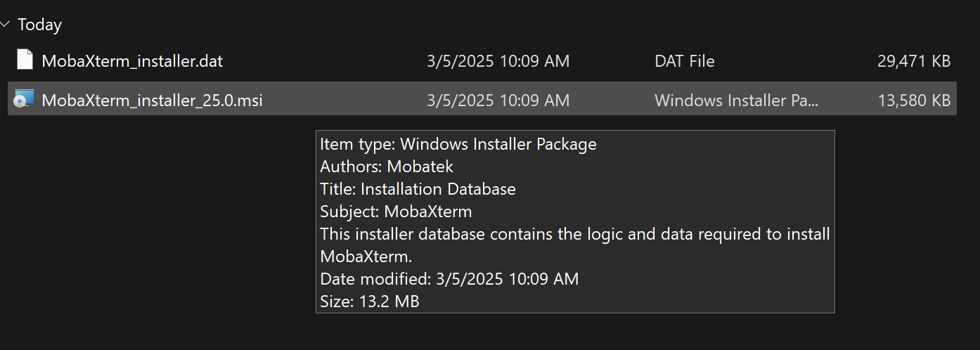Click the DAT File type cell
The width and height of the screenshot is (980, 350).
[x=684, y=61]
